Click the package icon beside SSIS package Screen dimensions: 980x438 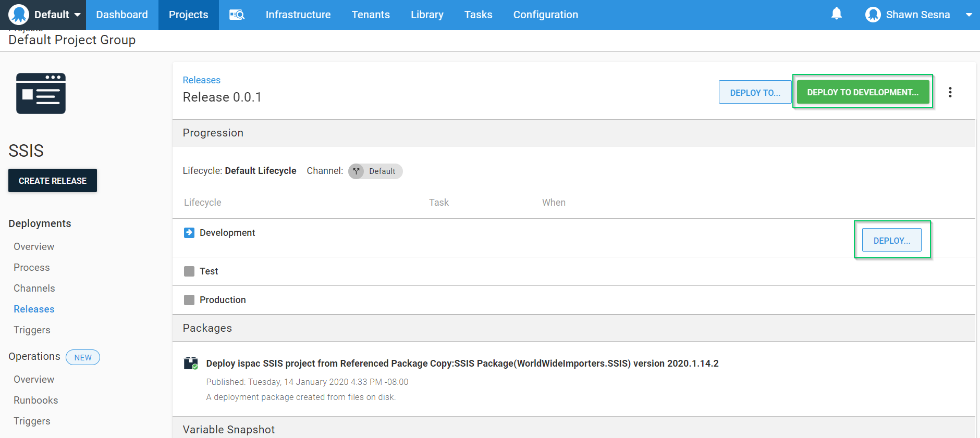(191, 364)
